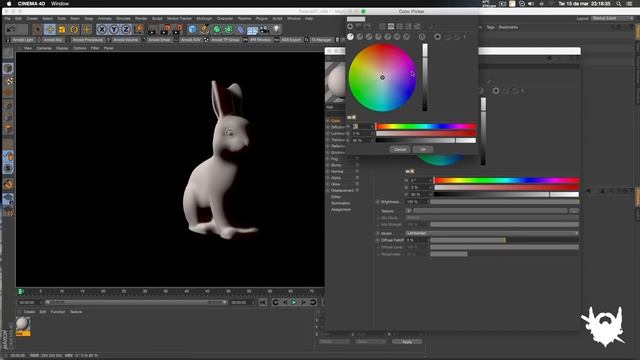Open the viewport Cameras menu

click(44, 48)
